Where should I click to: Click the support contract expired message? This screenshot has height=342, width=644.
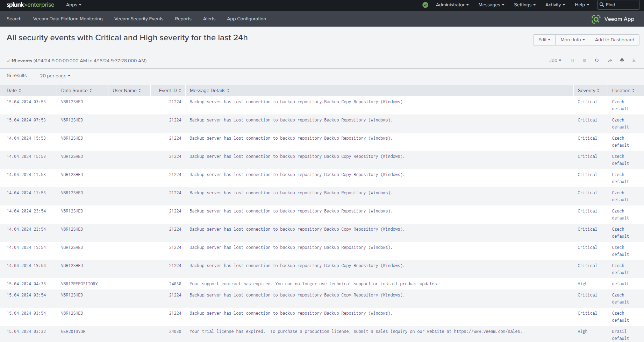click(314, 284)
